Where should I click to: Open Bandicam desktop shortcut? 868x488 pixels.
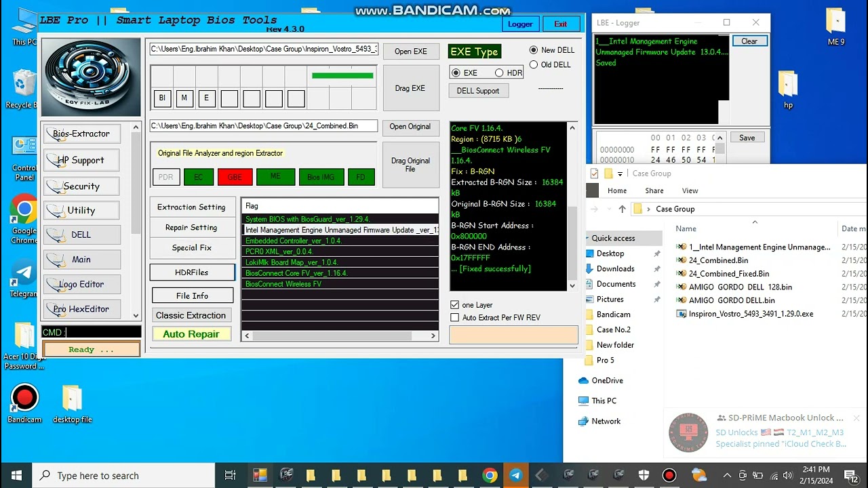point(24,405)
